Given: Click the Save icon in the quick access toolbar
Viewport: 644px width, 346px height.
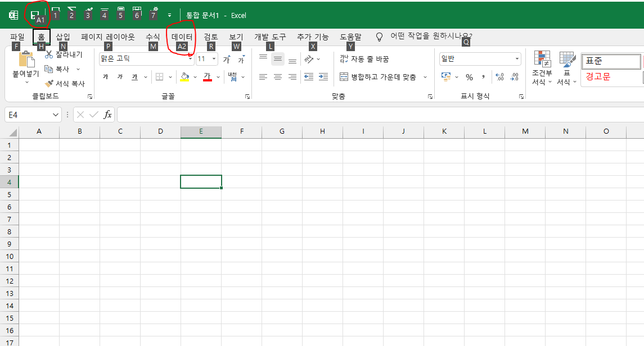Looking at the screenshot, I should coord(35,15).
